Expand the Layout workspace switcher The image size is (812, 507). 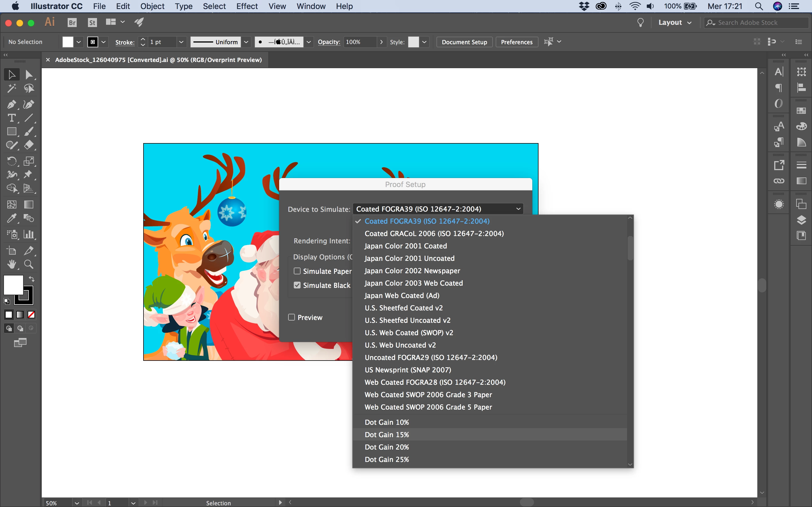[675, 23]
